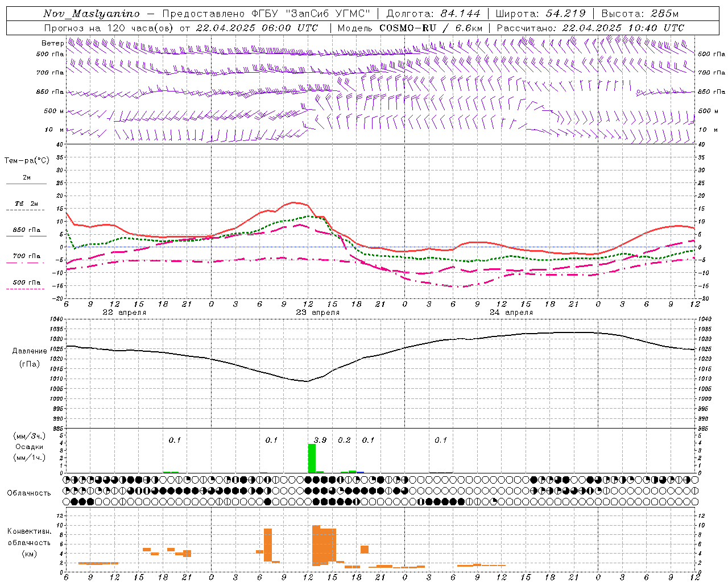Click the 24 апреля date label
This screenshot has height=582, width=728.
(x=511, y=313)
